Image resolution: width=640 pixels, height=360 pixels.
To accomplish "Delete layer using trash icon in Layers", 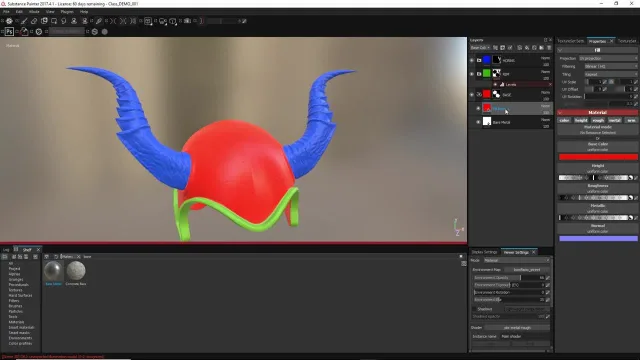I will point(549,48).
